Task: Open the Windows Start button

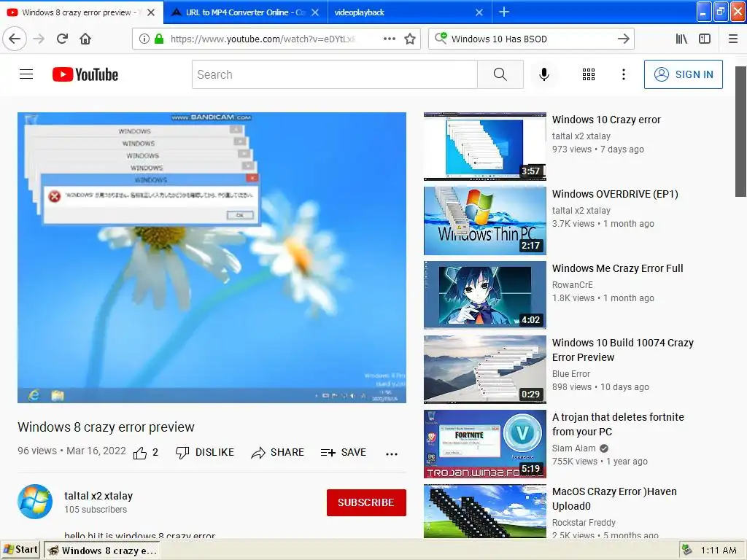Action: coord(21,550)
